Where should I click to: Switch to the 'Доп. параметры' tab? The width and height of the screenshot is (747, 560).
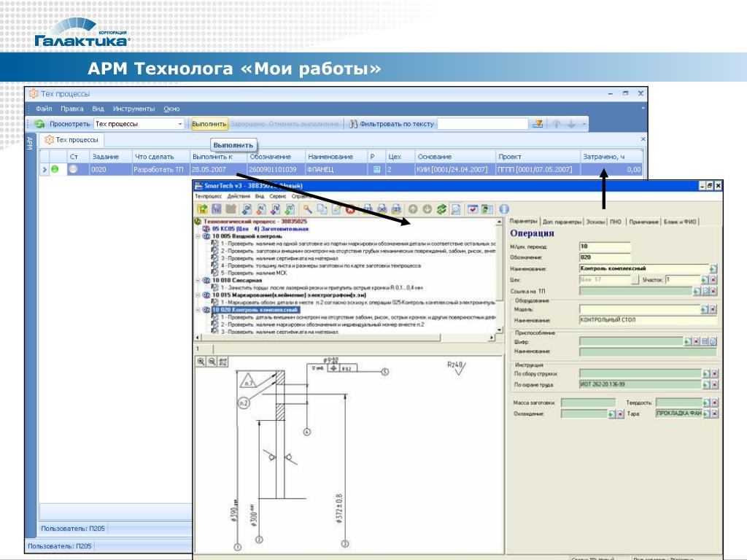(562, 222)
